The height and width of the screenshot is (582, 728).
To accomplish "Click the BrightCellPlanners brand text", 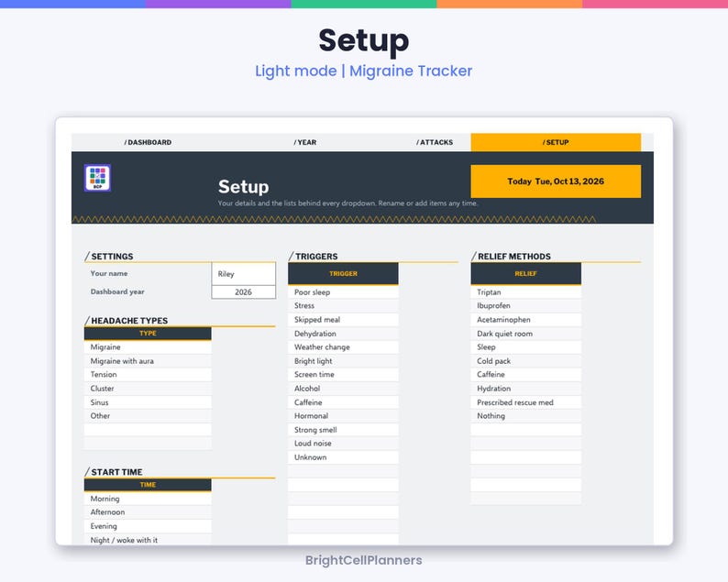I will [363, 560].
